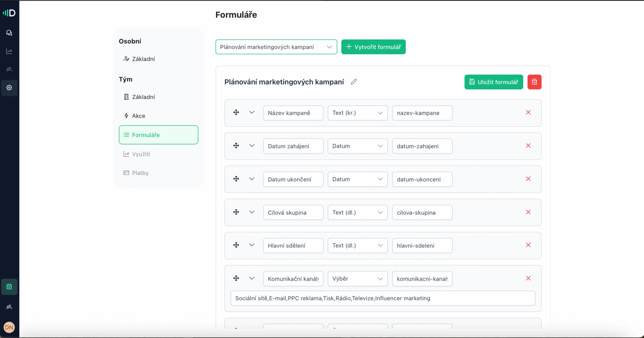Click the DN user avatar
Screen dimensions: 644x338
pyautogui.click(x=9, y=327)
